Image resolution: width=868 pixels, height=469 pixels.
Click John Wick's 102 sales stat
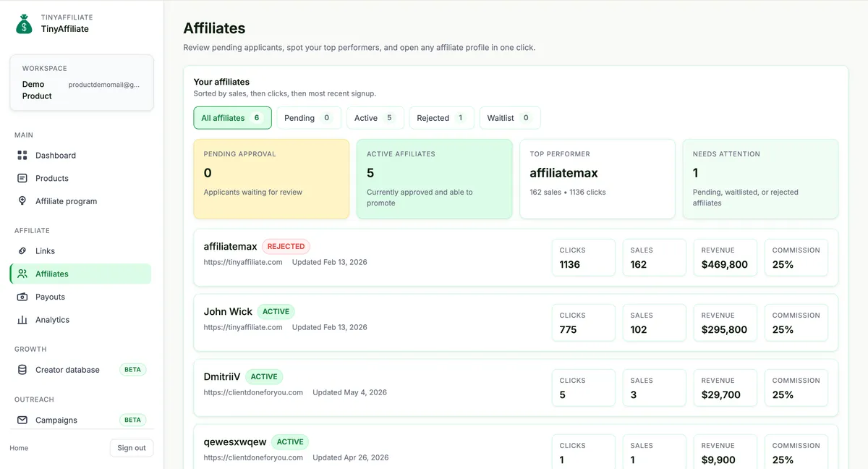click(654, 323)
